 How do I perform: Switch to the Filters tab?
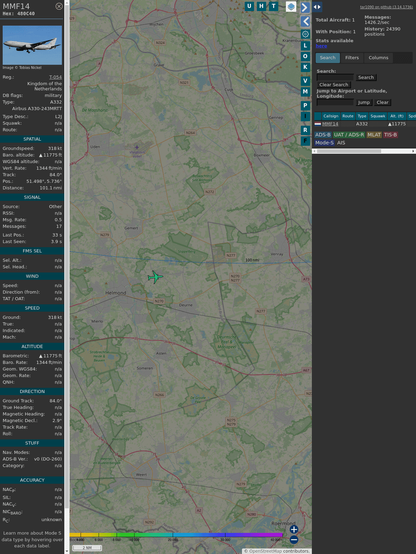pos(352,58)
